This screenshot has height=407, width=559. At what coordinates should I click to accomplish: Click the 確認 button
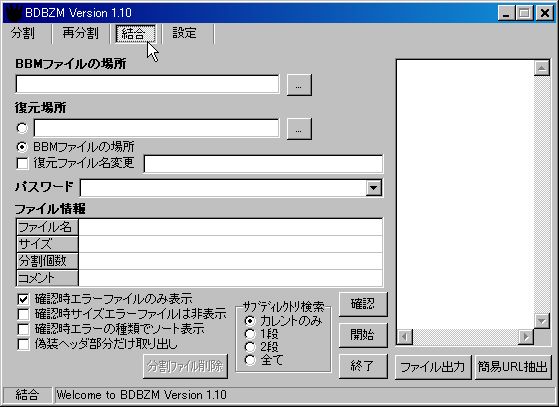tap(363, 304)
